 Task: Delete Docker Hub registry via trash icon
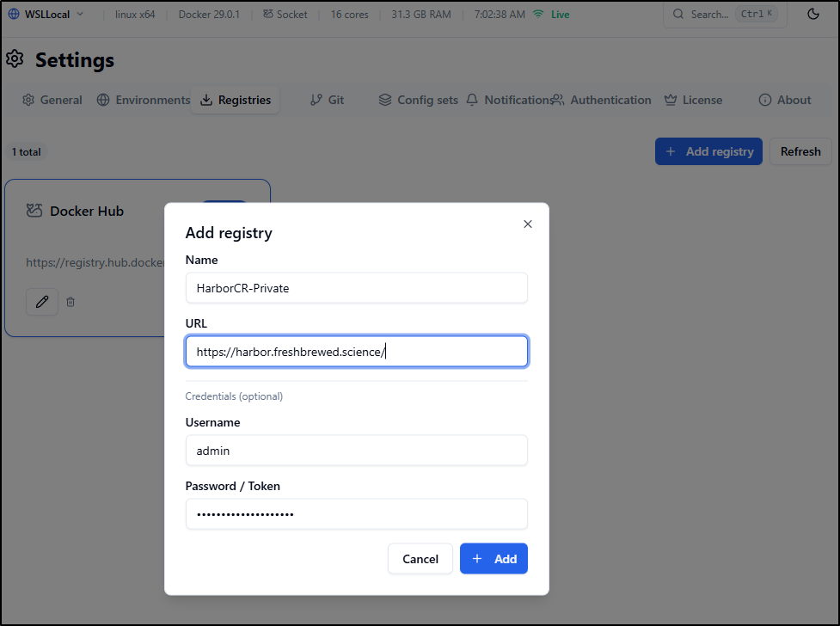[71, 302]
